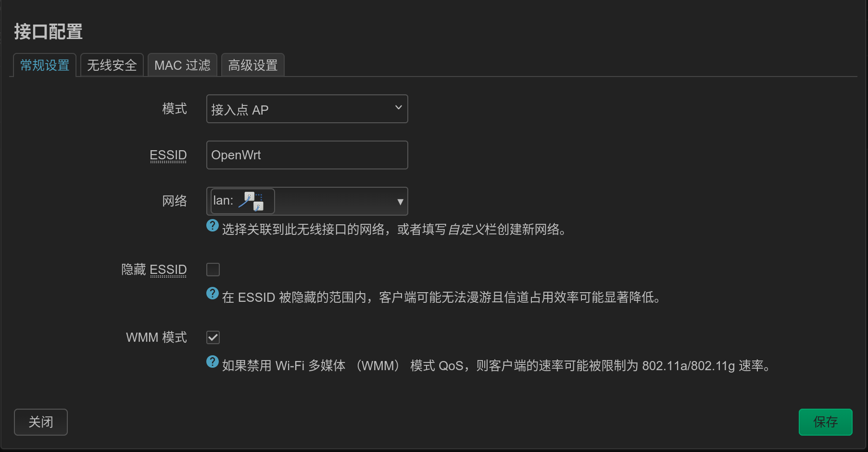The height and width of the screenshot is (452, 868).
Task: Click the lan network interface icon
Action: [251, 201]
